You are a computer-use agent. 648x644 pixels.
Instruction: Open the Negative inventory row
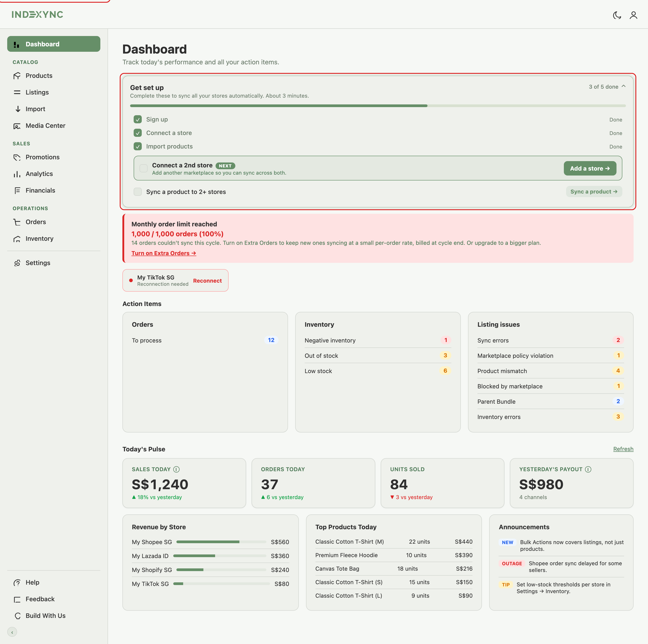point(378,340)
